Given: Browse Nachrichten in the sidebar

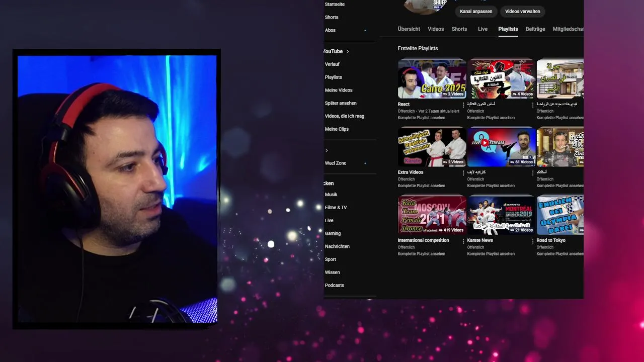Looking at the screenshot, I should coord(337,246).
